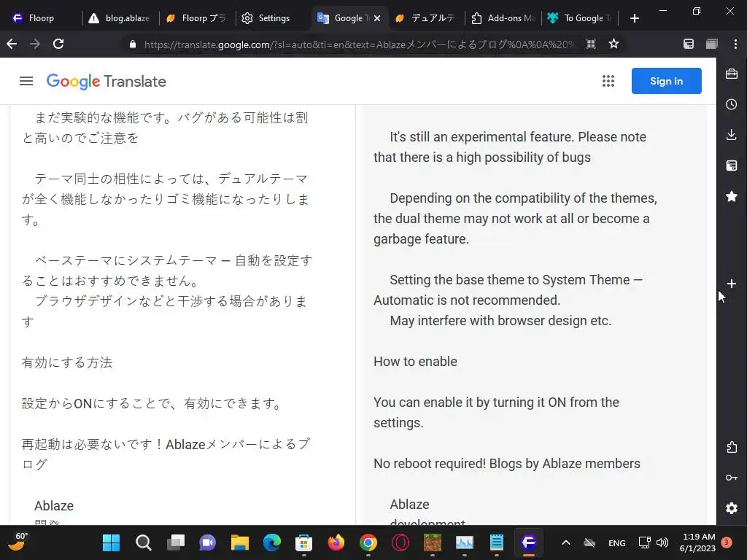
Task: Open the volume control in tray
Action: pyautogui.click(x=662, y=542)
